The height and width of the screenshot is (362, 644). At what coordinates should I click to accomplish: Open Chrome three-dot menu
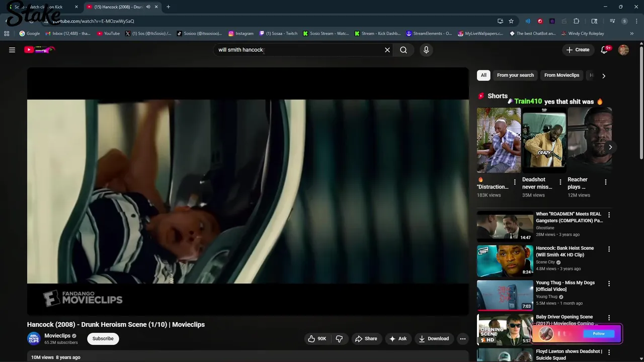click(x=636, y=21)
